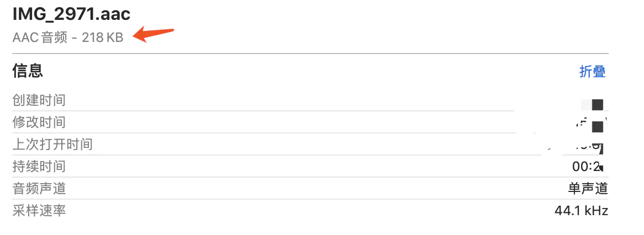
Task: Click the redacted 创建时间 value
Action: pyautogui.click(x=594, y=104)
